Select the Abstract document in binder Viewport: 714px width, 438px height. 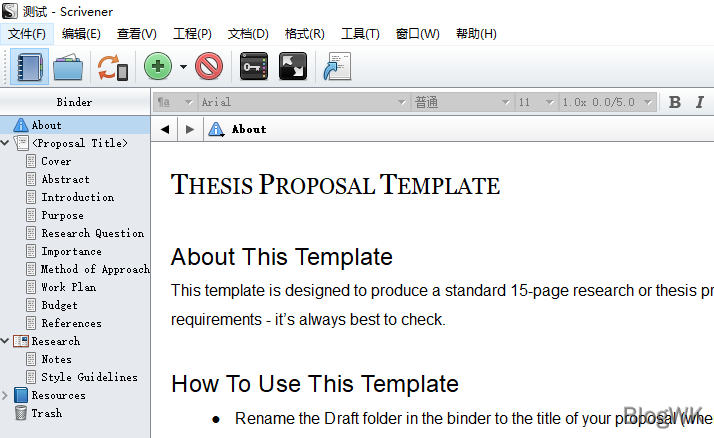coord(65,179)
